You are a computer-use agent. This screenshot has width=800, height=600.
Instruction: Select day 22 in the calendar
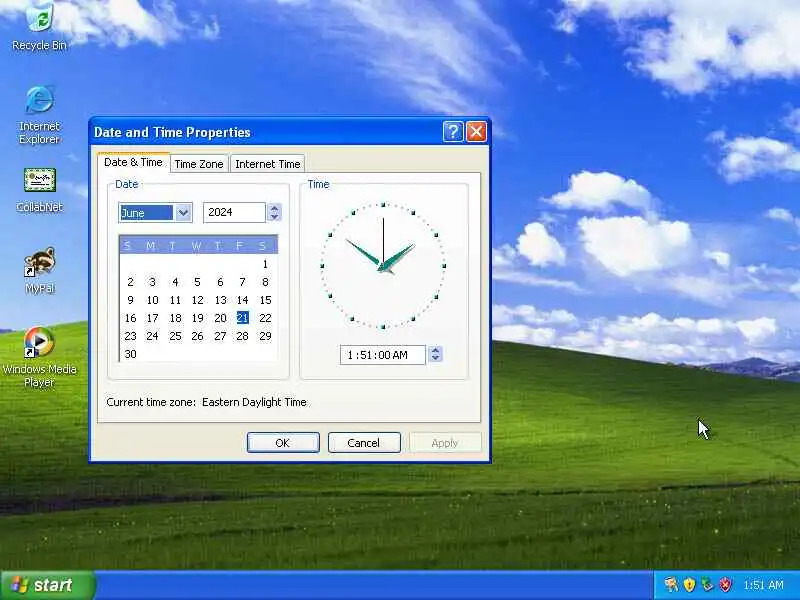pyautogui.click(x=265, y=318)
